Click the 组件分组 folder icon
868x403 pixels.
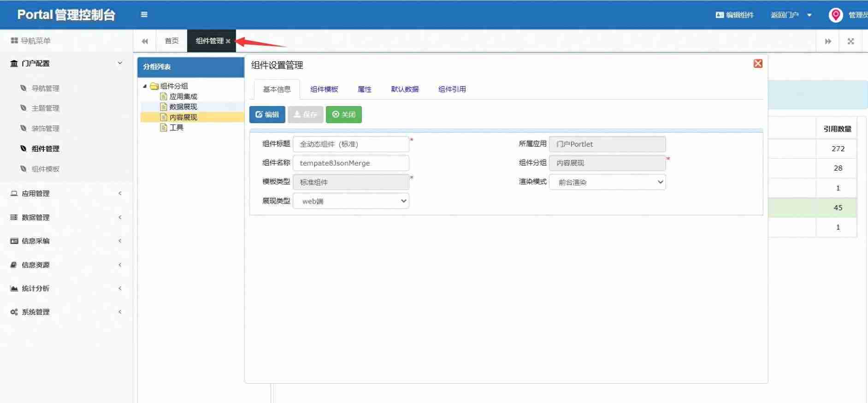pos(154,86)
